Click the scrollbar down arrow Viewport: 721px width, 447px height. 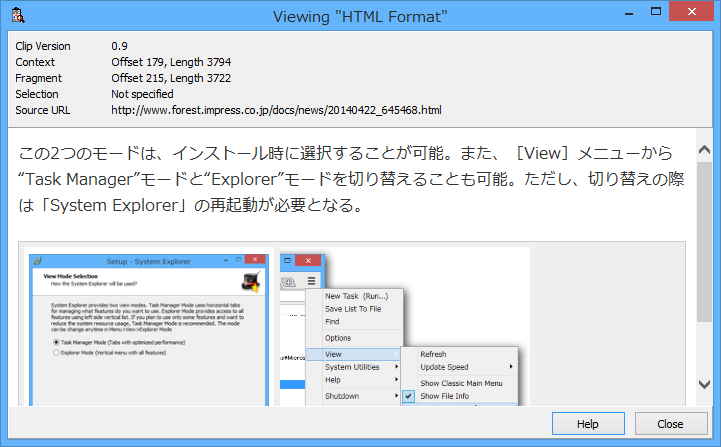(x=704, y=384)
